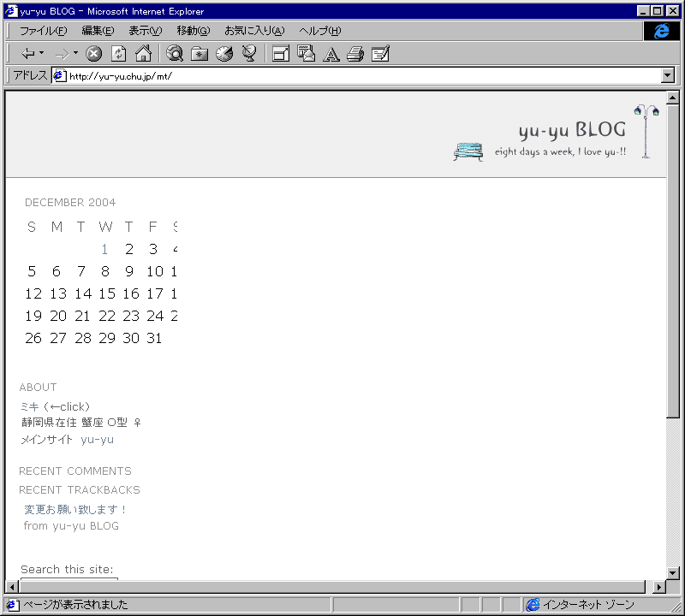Image resolution: width=685 pixels, height=616 pixels.
Task: Click the status bar page icon
Action: [12, 605]
